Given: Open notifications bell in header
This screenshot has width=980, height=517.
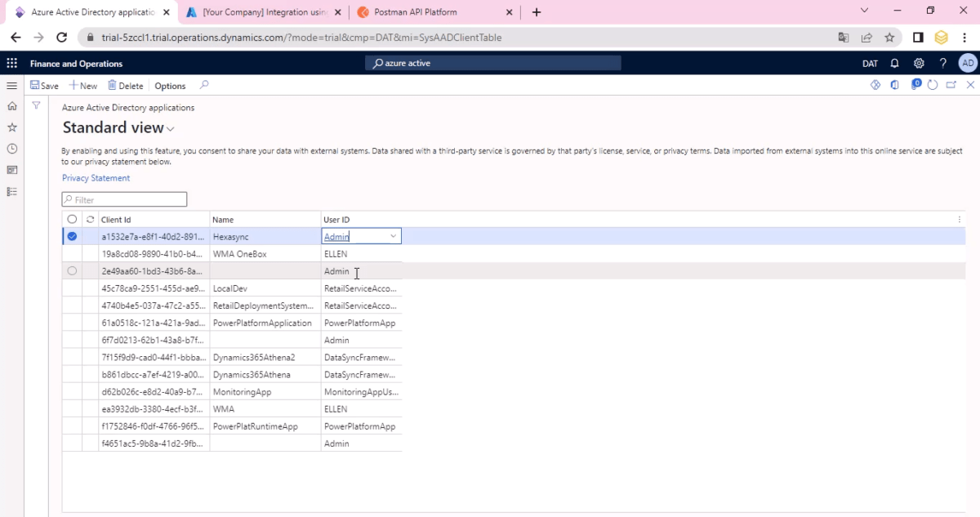Looking at the screenshot, I should (x=895, y=64).
